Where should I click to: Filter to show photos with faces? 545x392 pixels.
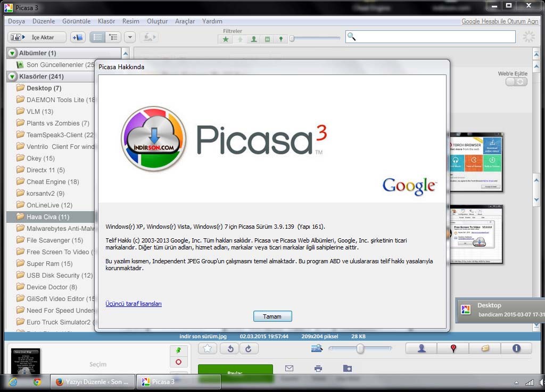(x=254, y=39)
